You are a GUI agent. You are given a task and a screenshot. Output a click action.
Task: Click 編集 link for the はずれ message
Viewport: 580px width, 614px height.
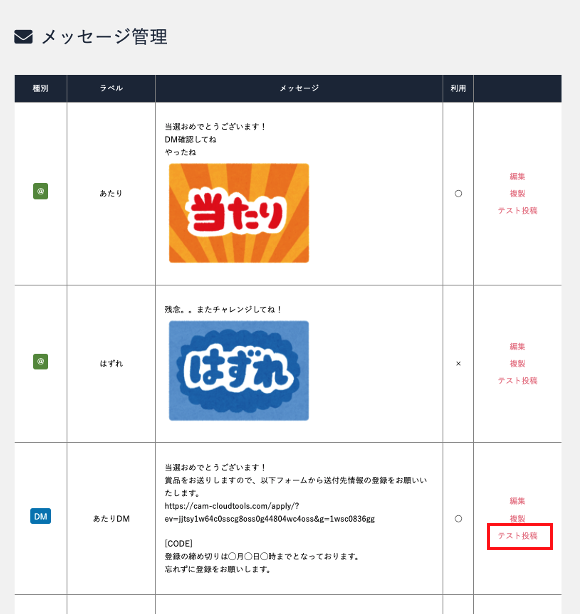click(x=517, y=346)
